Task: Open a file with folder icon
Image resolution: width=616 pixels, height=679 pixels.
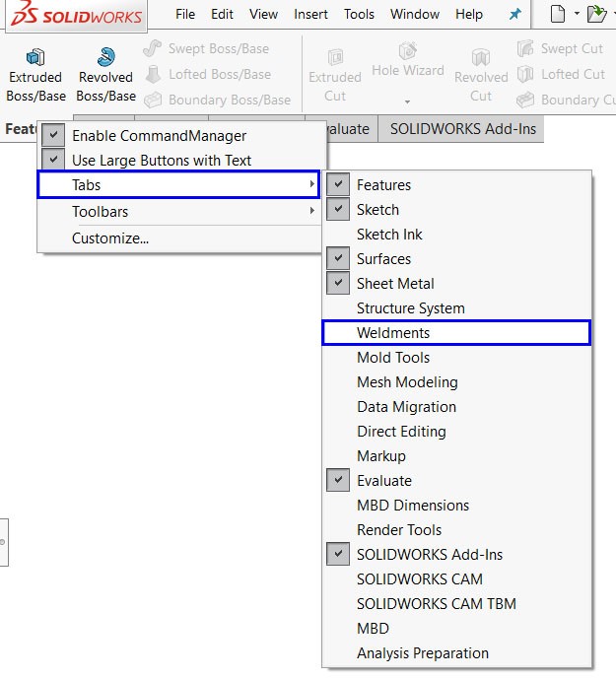Action: (596, 14)
